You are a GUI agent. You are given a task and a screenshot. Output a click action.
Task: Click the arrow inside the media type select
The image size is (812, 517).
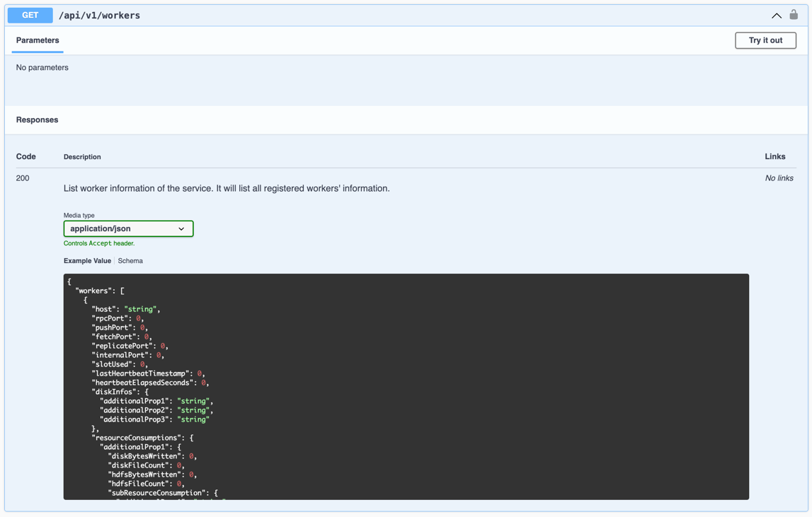[181, 229]
